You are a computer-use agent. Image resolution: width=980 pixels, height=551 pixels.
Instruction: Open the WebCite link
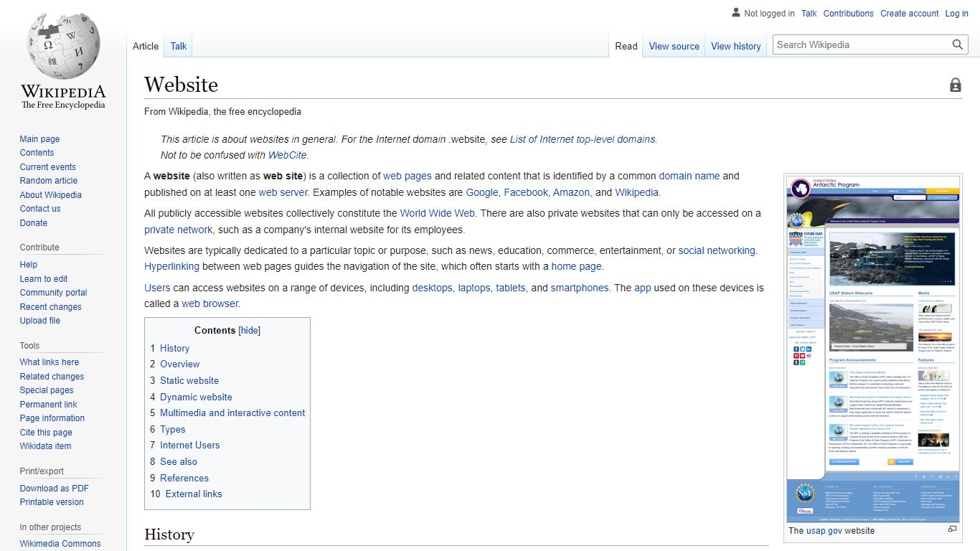[288, 155]
